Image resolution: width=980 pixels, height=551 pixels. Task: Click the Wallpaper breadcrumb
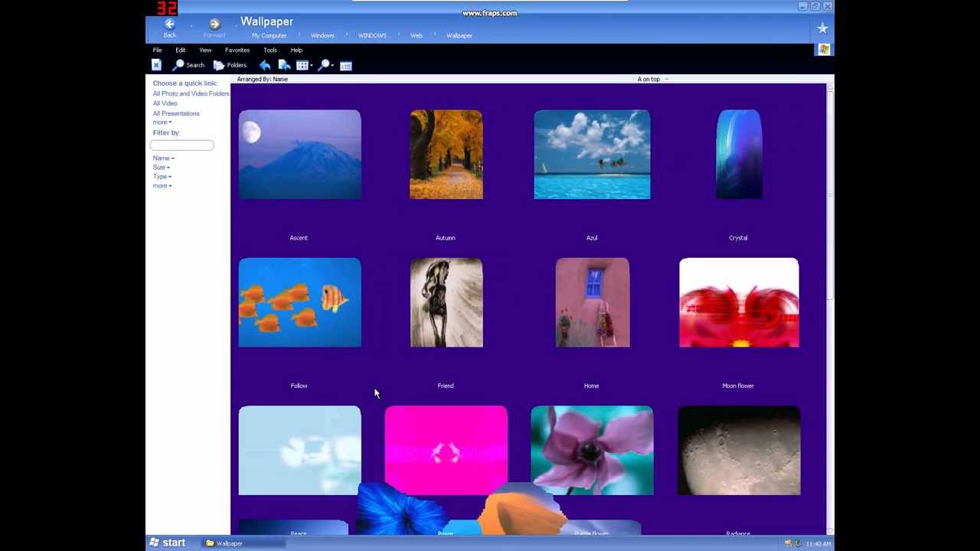pos(459,35)
